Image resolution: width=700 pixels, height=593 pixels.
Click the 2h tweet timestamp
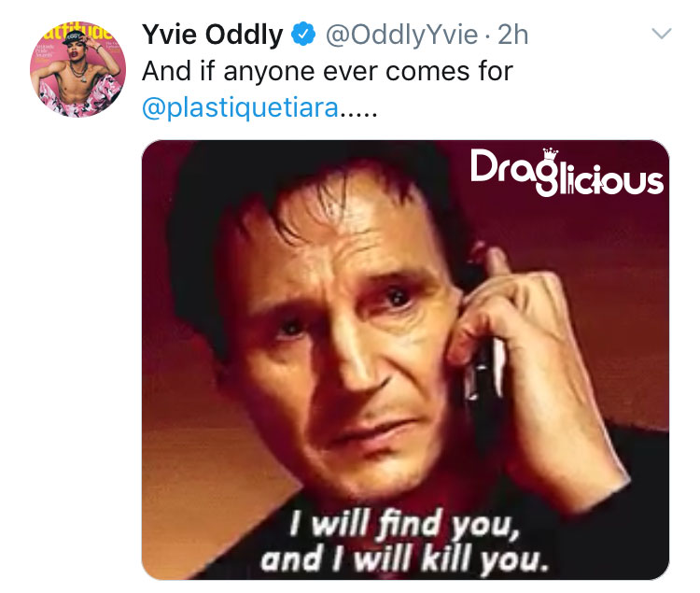[513, 35]
